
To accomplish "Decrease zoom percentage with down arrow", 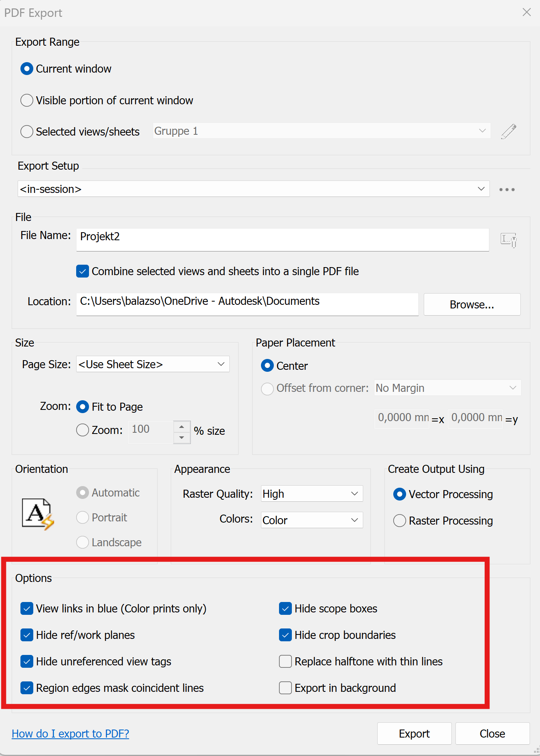I will pos(182,438).
